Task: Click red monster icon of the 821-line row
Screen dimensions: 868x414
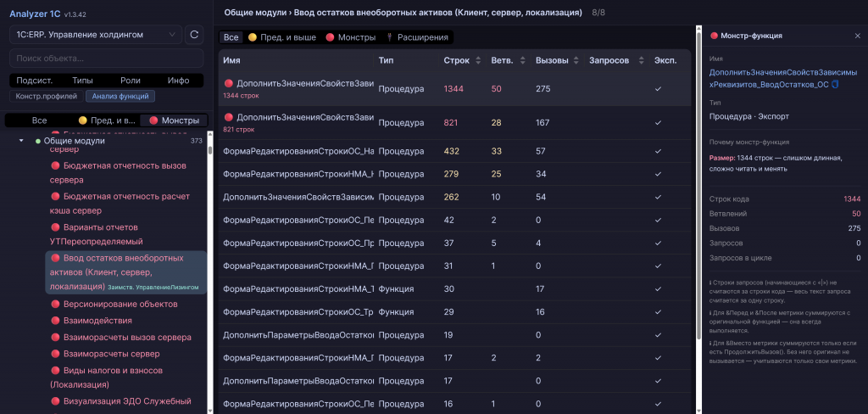Action: click(229, 117)
